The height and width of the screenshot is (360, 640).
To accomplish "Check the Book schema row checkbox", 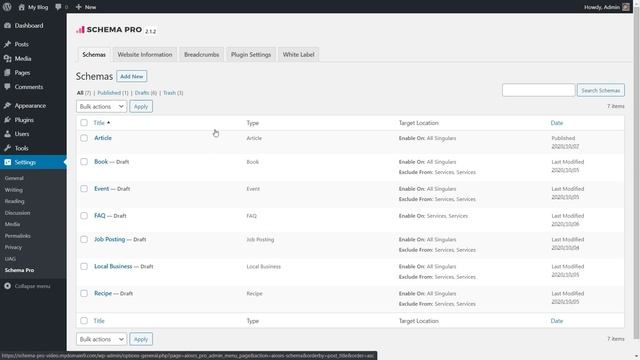I will (84, 162).
